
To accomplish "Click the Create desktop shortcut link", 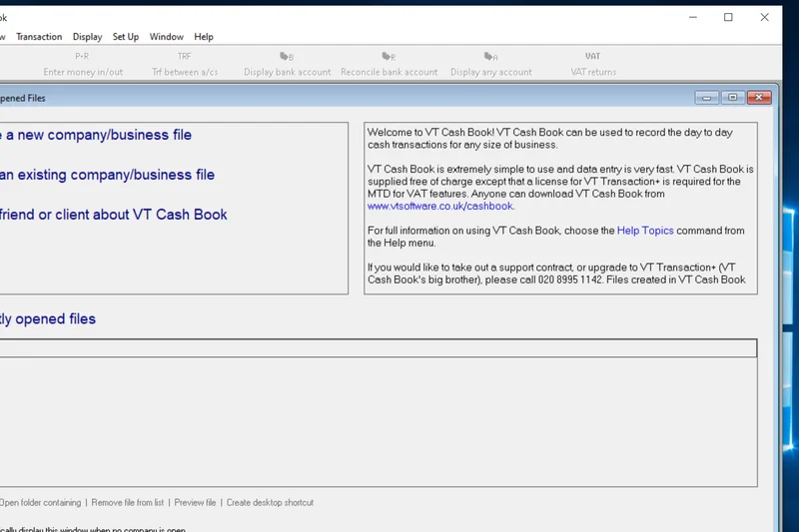I will 270,503.
